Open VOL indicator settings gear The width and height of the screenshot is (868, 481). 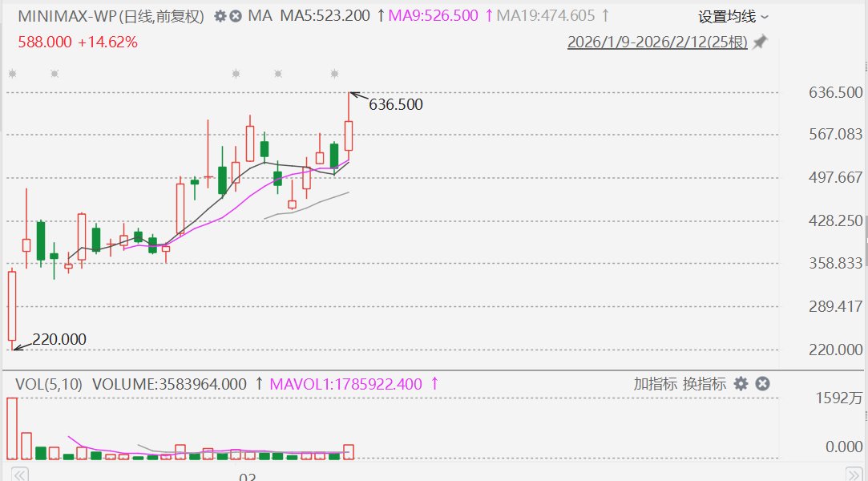741,384
